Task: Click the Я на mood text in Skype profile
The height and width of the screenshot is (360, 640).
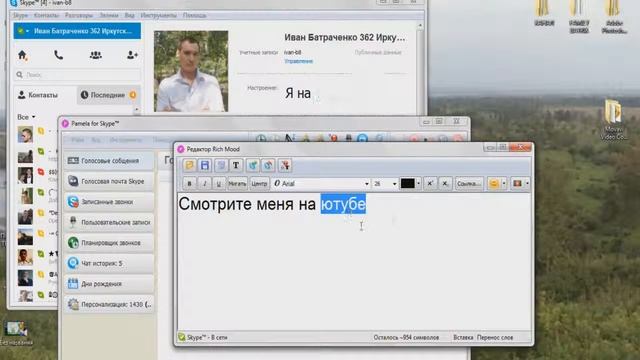Action: pos(298,93)
